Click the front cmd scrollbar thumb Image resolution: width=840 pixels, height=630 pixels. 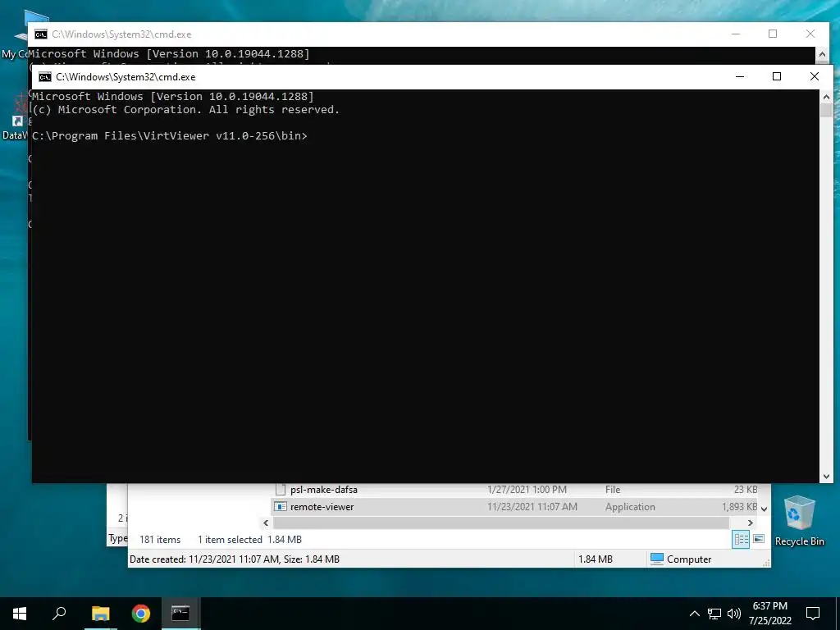click(x=826, y=111)
